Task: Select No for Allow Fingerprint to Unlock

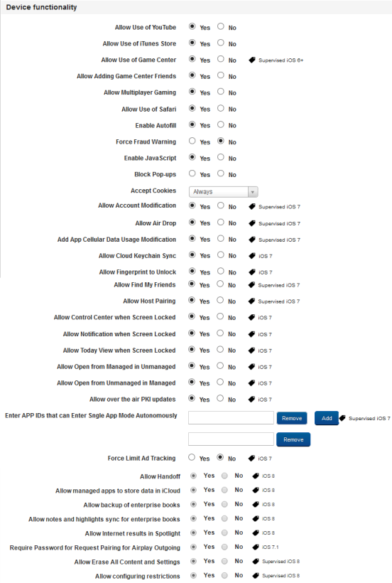Action: pos(220,271)
